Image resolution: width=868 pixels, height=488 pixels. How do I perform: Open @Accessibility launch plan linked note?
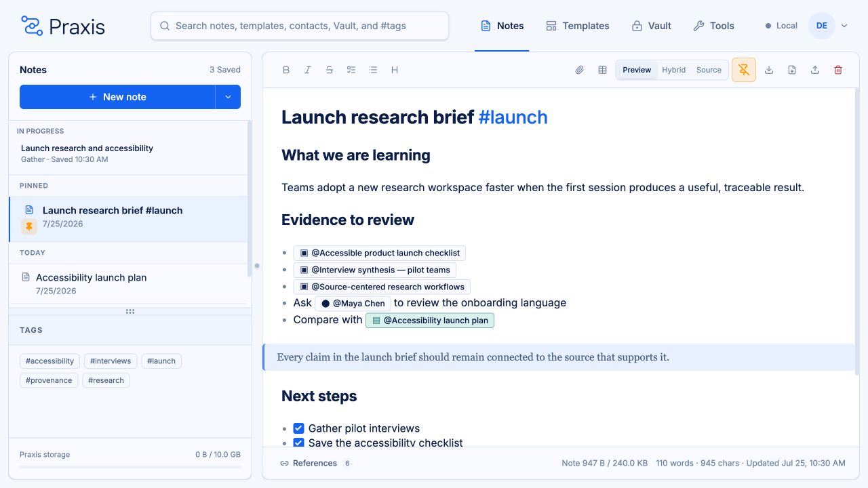click(x=430, y=321)
